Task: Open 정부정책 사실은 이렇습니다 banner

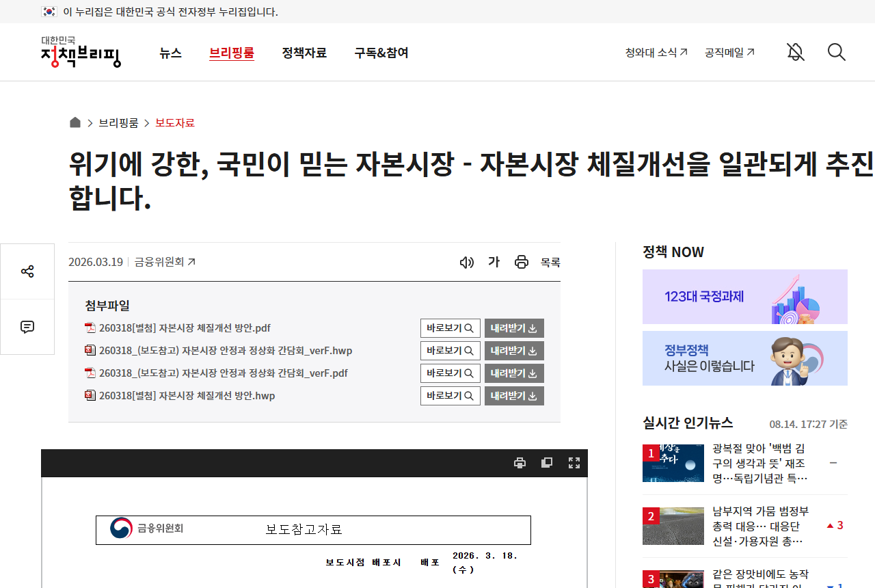Action: (745, 358)
